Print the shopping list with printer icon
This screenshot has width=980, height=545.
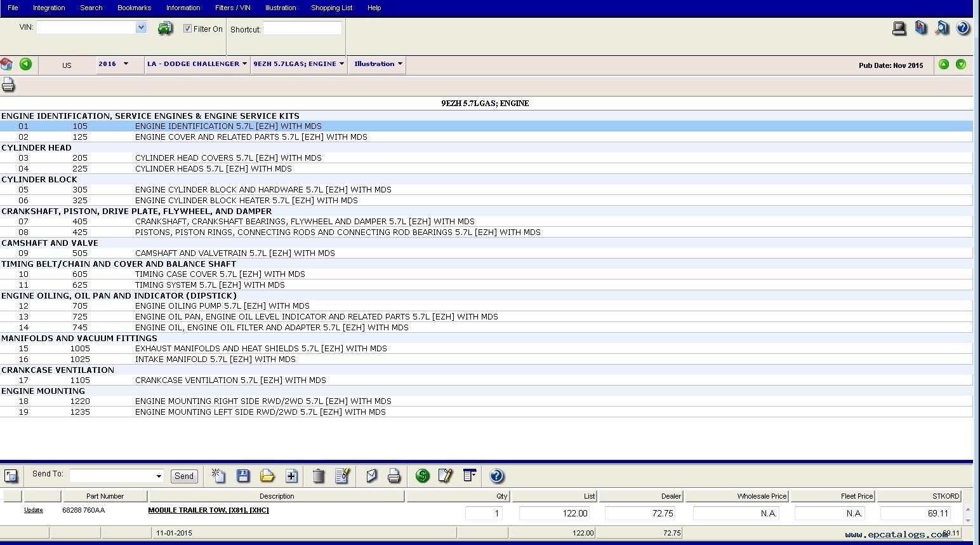[x=394, y=475]
